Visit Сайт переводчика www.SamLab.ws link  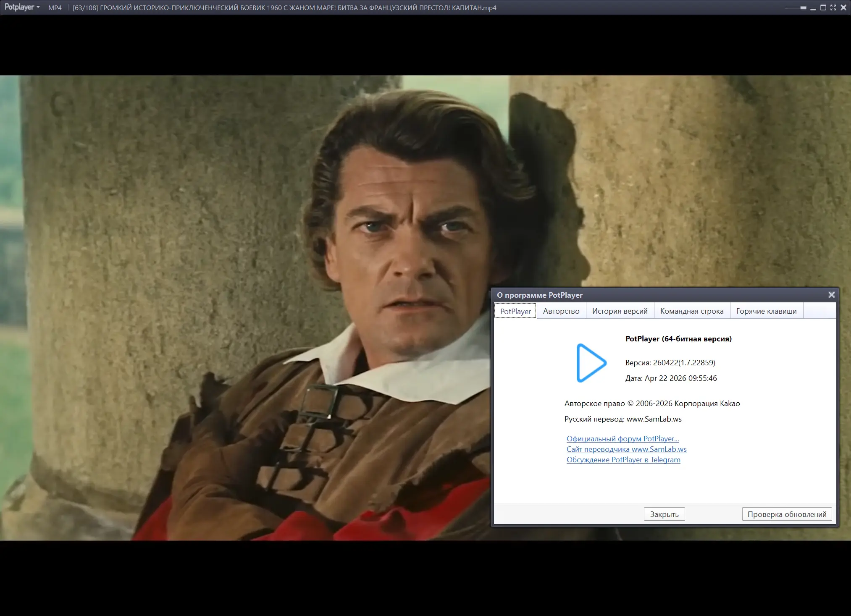(x=626, y=449)
